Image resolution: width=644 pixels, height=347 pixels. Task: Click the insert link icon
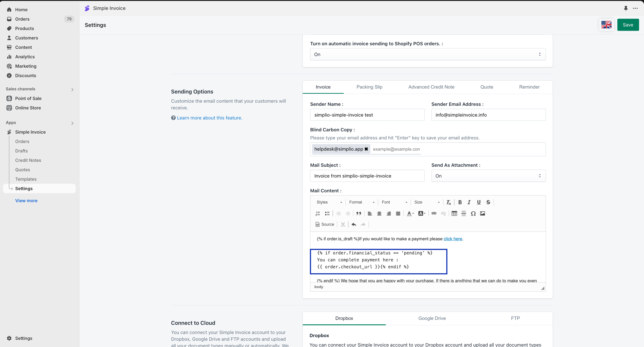[x=434, y=213]
